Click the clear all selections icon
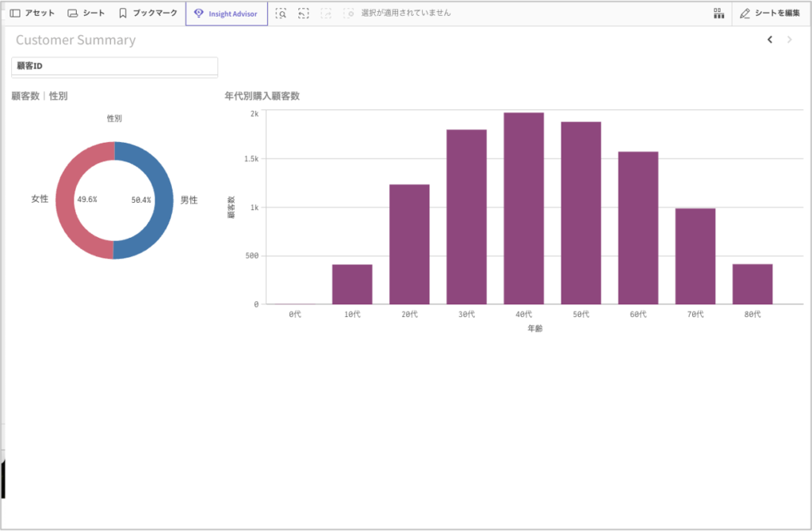 click(349, 13)
